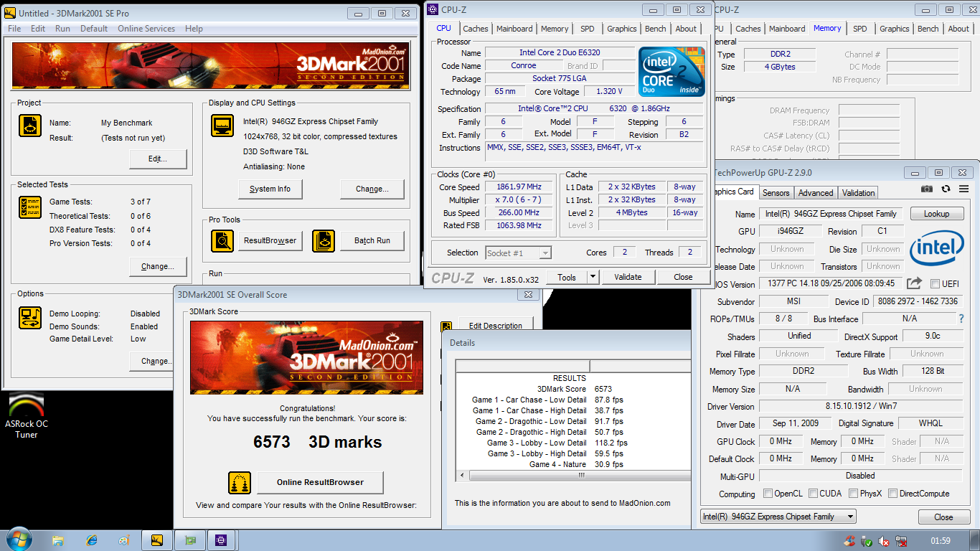Click the CPU Name field Intel Core 2 Duo E6320

(560, 52)
